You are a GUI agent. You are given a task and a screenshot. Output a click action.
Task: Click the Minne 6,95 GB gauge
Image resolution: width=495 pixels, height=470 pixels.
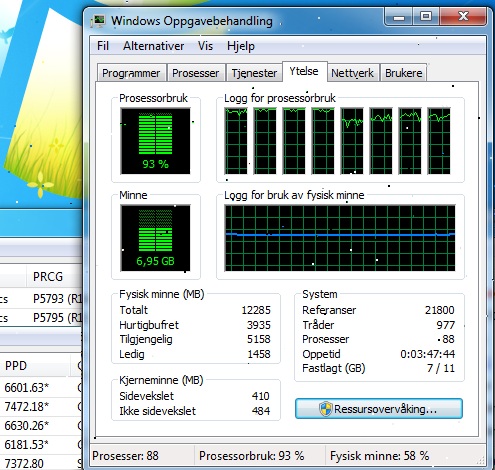click(155, 238)
